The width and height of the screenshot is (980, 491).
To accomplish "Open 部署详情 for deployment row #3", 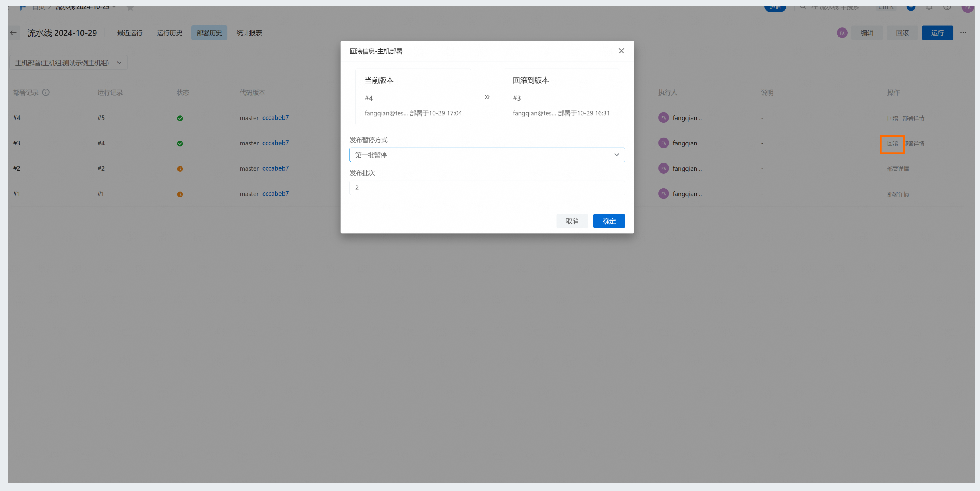I will click(x=914, y=143).
